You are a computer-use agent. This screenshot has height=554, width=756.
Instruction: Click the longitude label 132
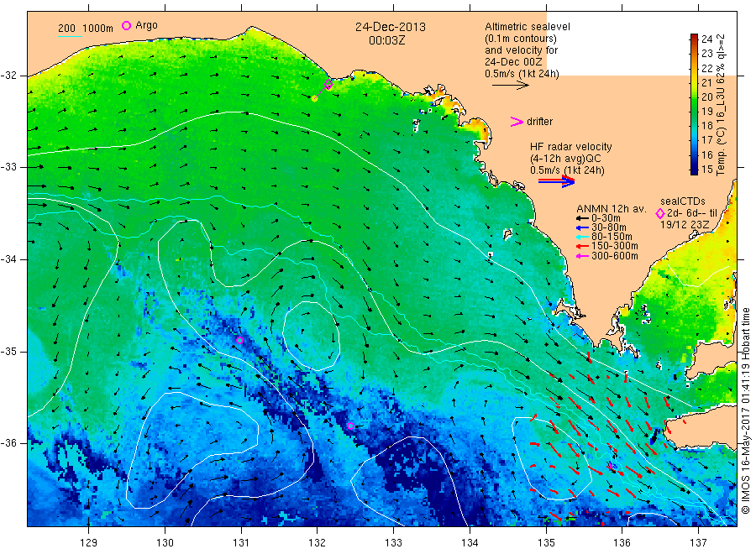[318, 543]
